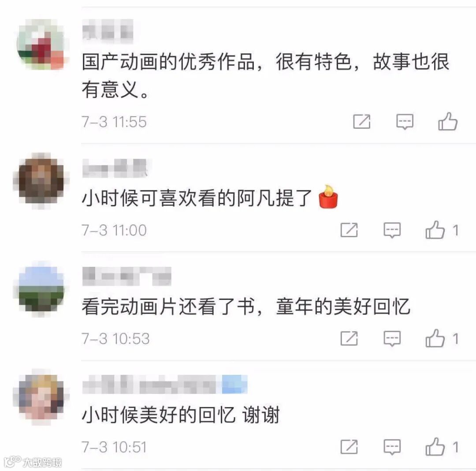This screenshot has height=471, width=476.
Task: Share the 7-3 10:53 comment
Action: point(349,338)
